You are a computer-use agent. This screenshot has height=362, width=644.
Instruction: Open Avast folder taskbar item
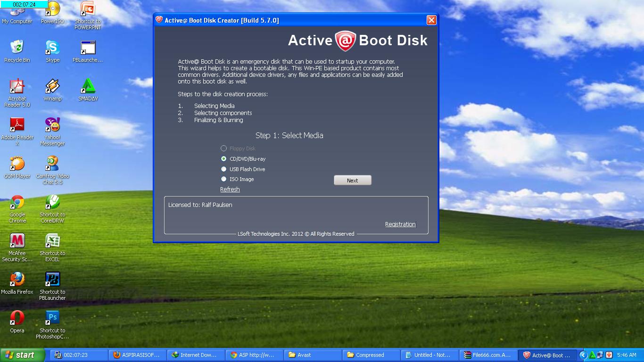[313, 355]
